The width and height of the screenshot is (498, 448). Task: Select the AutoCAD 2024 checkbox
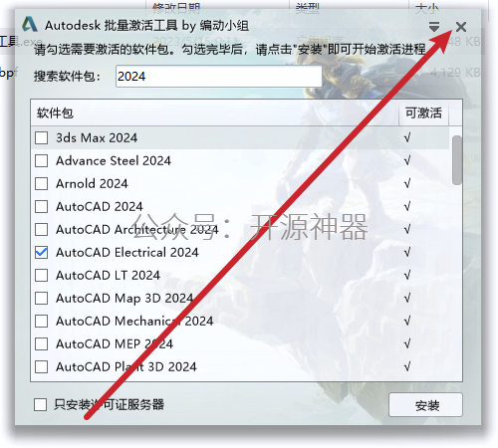point(41,206)
